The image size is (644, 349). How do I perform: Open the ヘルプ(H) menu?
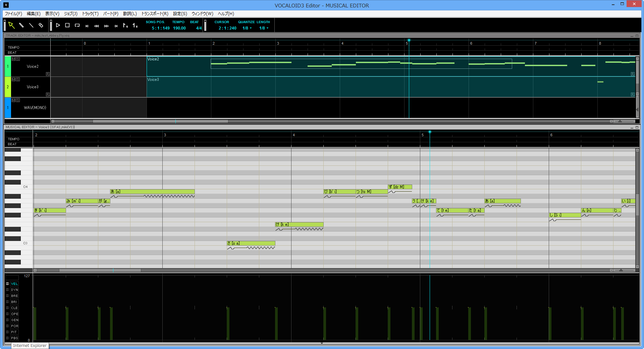226,14
